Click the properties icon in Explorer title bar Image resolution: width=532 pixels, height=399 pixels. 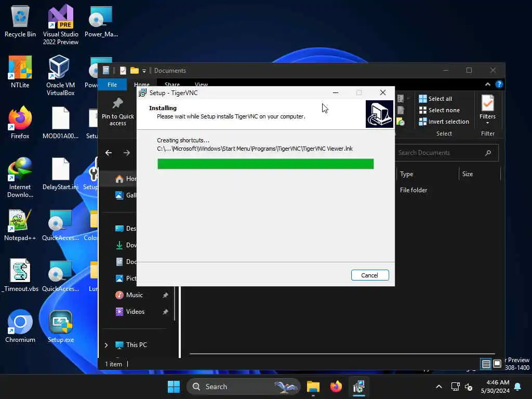123,71
